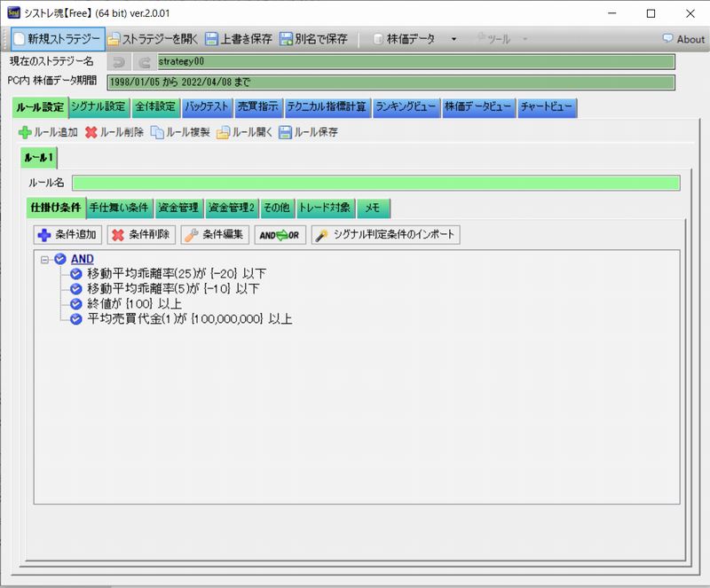The height and width of the screenshot is (588, 710).
Task: Delete the rule with ルール削除
Action: [114, 132]
